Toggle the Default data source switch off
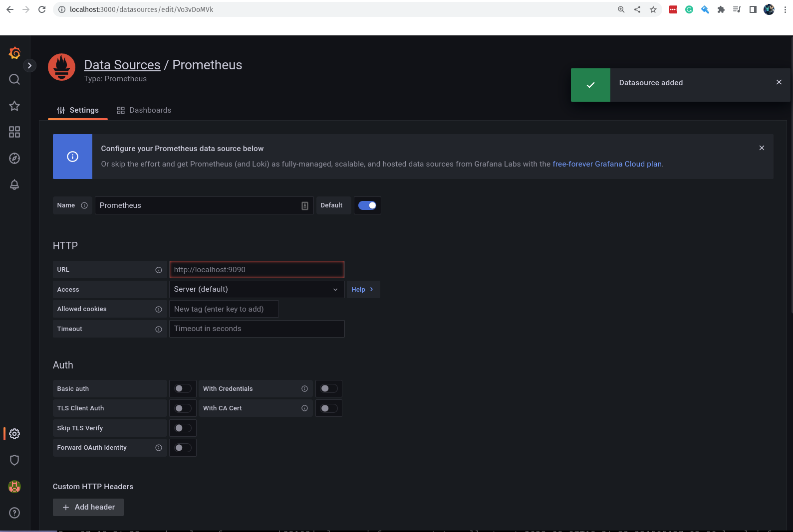 tap(367, 205)
